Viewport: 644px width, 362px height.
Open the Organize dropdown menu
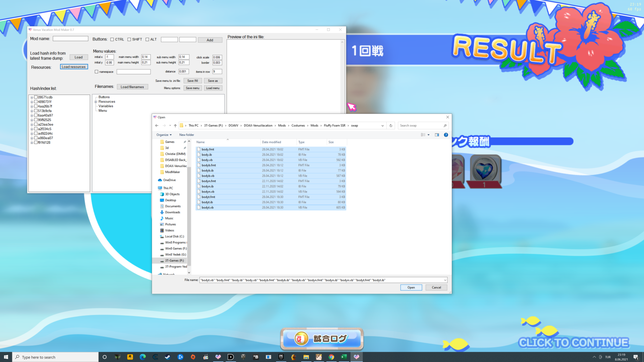164,135
